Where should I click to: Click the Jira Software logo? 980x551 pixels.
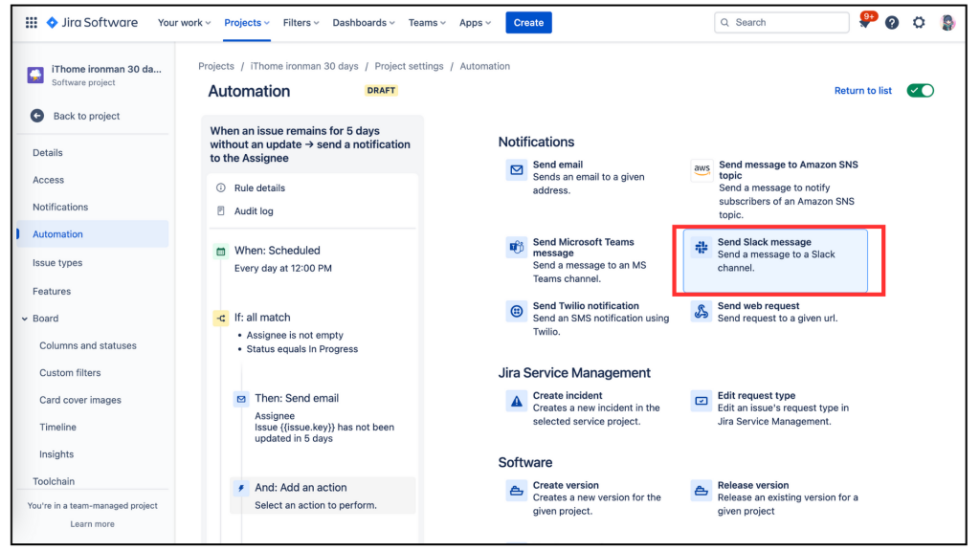(92, 23)
